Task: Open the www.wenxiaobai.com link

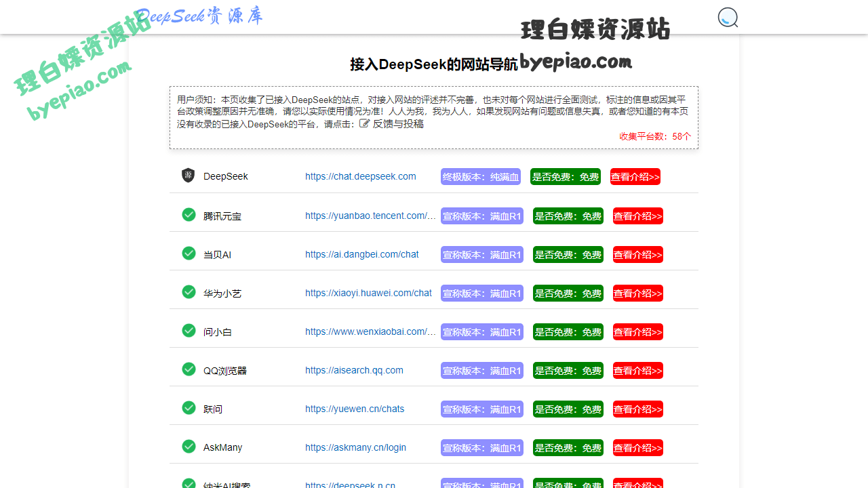Action: point(370,331)
